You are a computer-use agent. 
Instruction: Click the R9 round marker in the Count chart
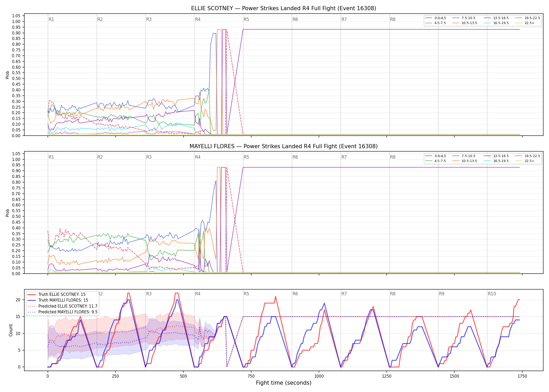tap(442, 294)
